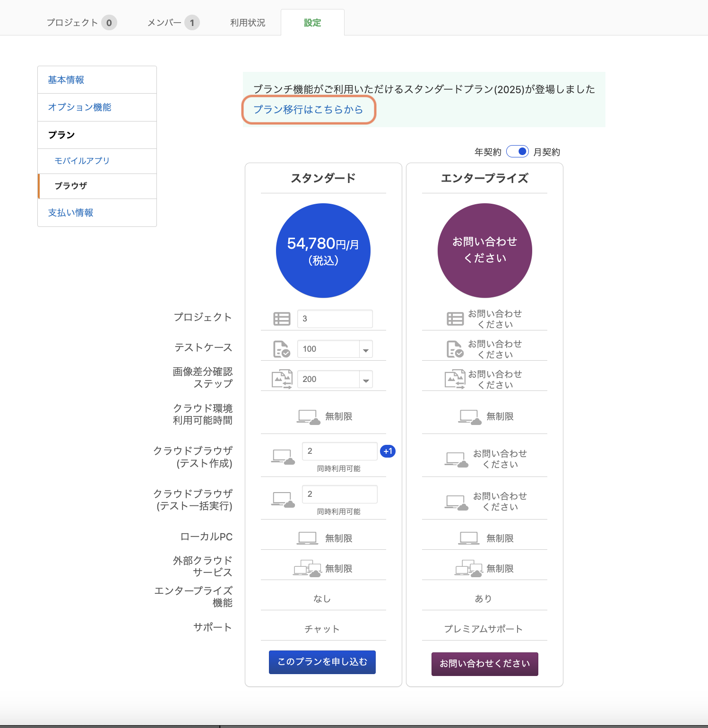The height and width of the screenshot is (728, 708).
Task: Click the このプランを申し込む button
Action: (x=322, y=662)
